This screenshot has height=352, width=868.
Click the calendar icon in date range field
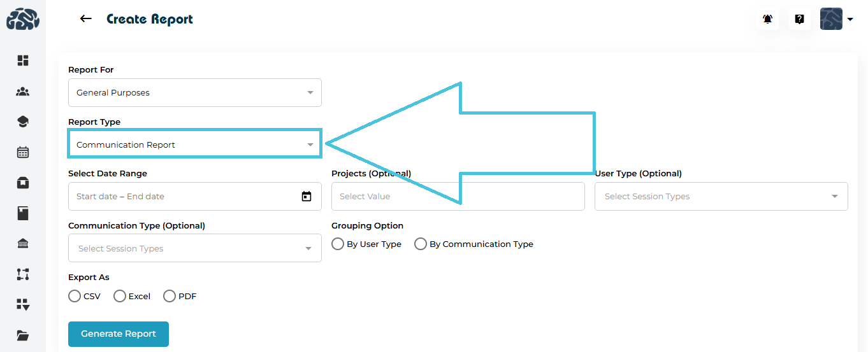(x=307, y=196)
